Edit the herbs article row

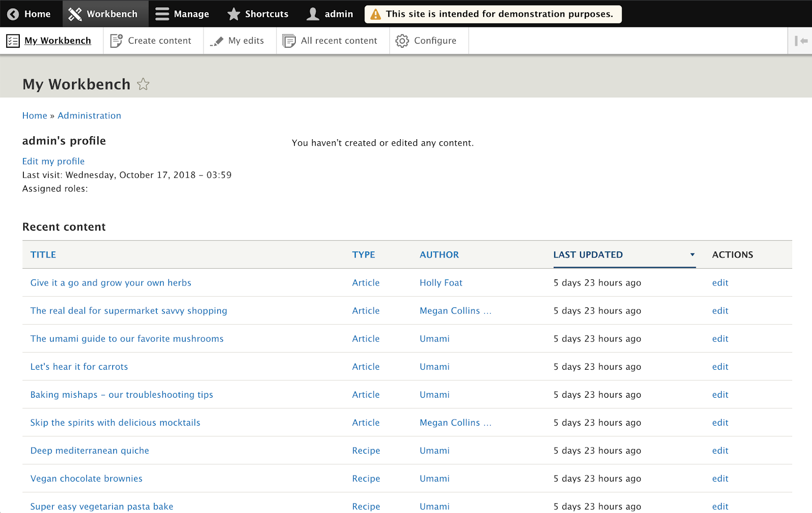pos(720,283)
